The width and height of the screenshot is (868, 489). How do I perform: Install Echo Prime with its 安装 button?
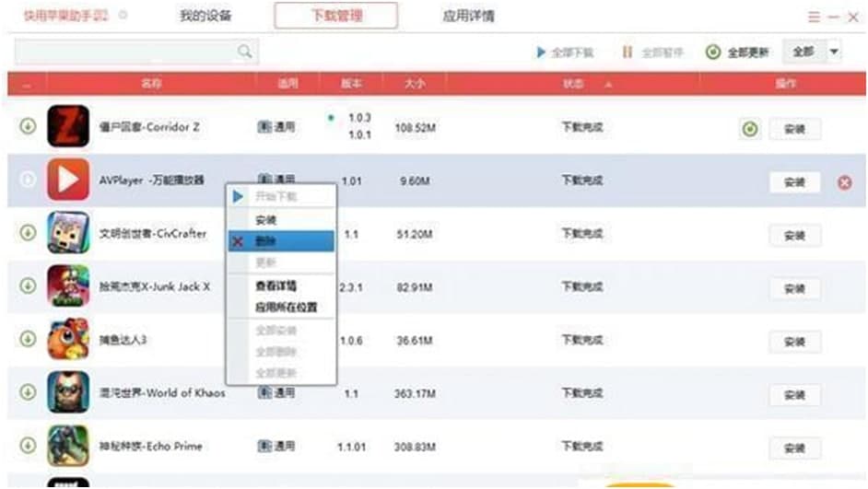(794, 448)
